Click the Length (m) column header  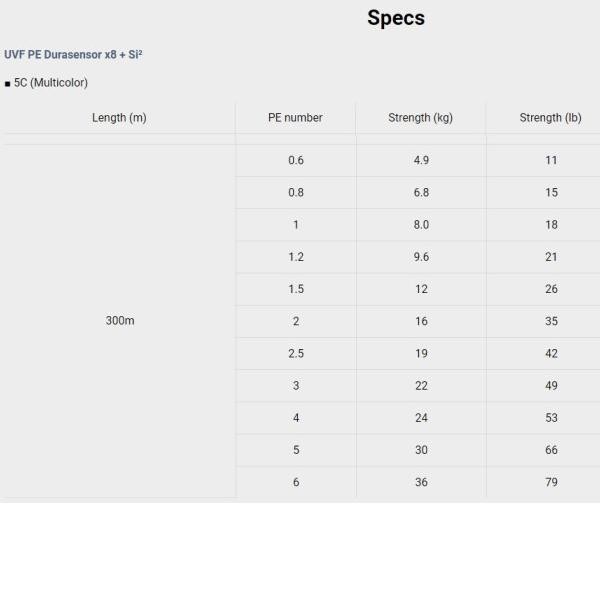119,118
